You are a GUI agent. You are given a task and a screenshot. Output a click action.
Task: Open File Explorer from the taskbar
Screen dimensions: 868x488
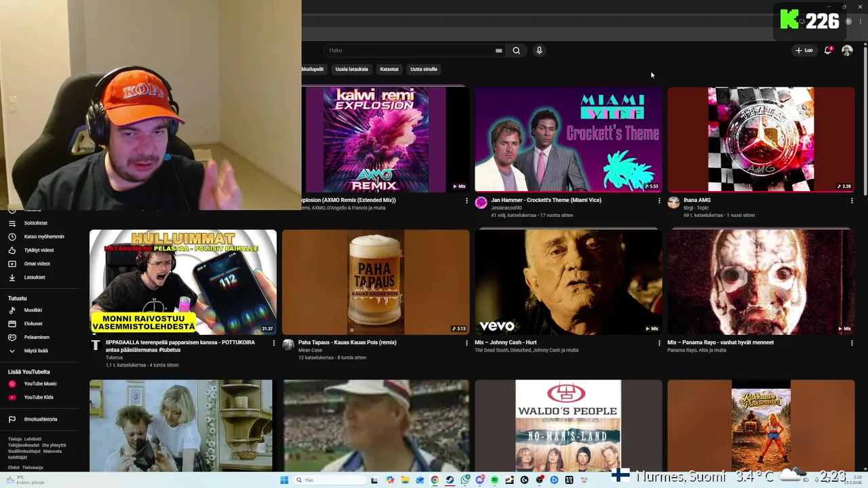[405, 480]
